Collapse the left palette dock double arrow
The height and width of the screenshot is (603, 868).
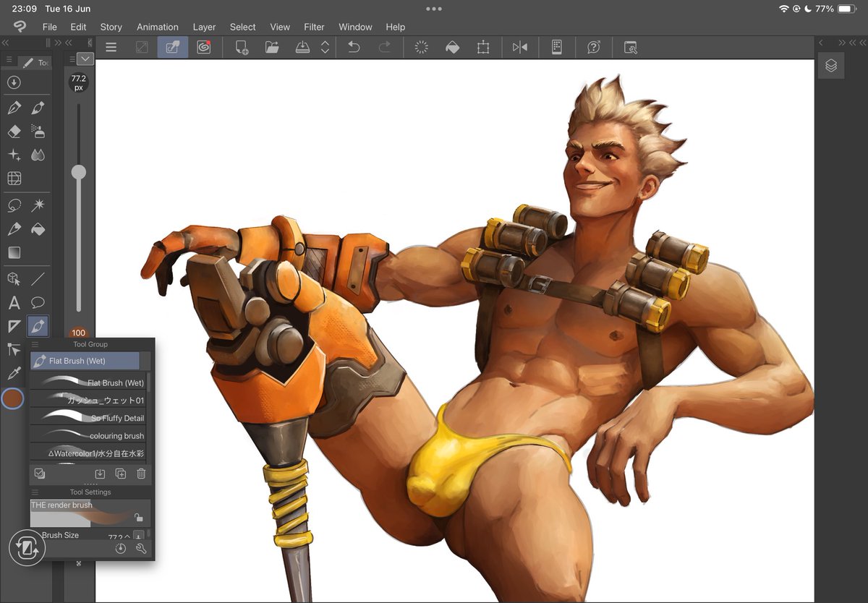(x=6, y=43)
